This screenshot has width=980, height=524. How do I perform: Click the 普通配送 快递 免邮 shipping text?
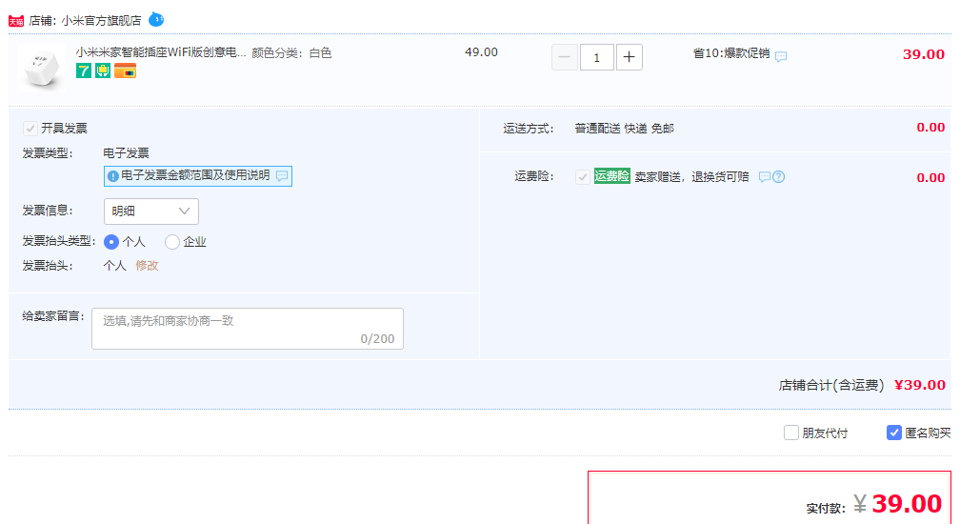coord(625,129)
